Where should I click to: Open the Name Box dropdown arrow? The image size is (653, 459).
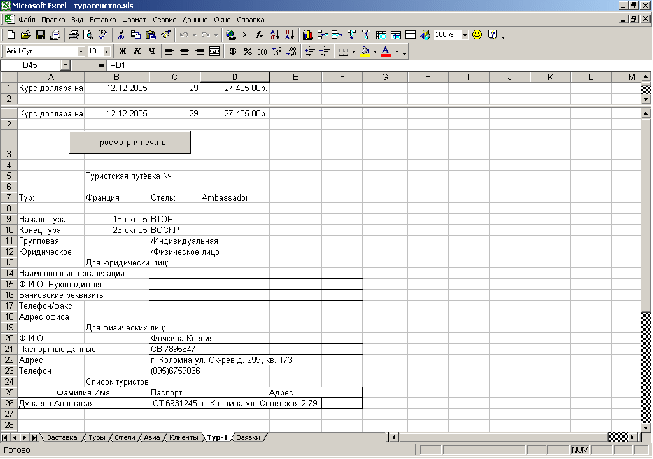65,65
